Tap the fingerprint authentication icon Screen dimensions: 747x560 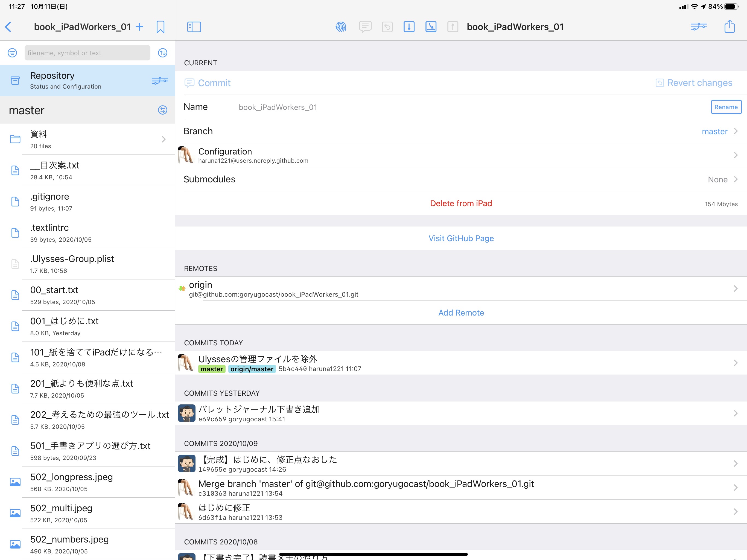(x=341, y=27)
